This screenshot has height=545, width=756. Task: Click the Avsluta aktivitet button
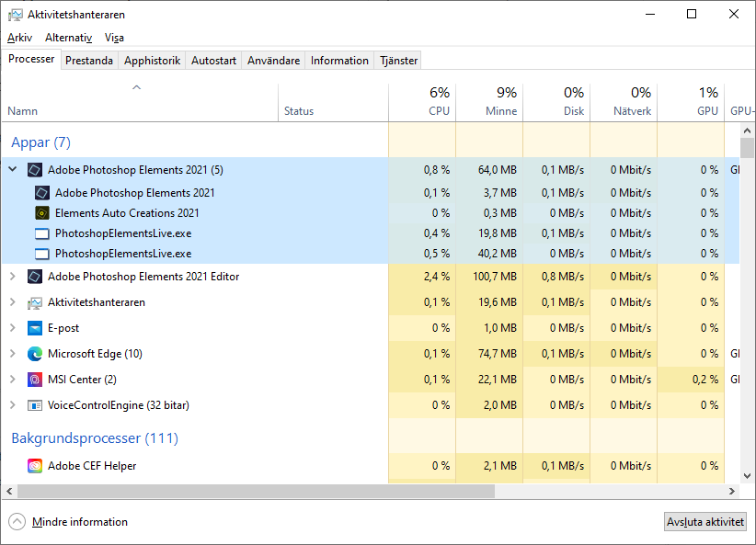pyautogui.click(x=704, y=521)
